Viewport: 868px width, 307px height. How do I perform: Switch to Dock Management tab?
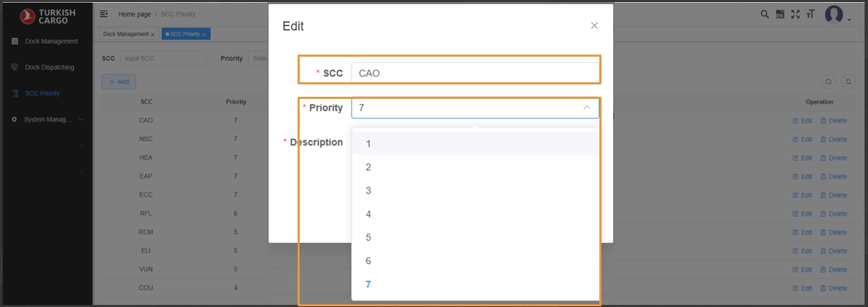tap(126, 34)
